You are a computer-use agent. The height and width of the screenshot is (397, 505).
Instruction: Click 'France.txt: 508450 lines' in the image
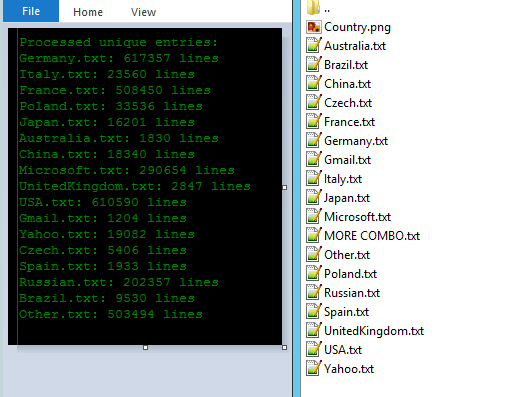click(115, 90)
